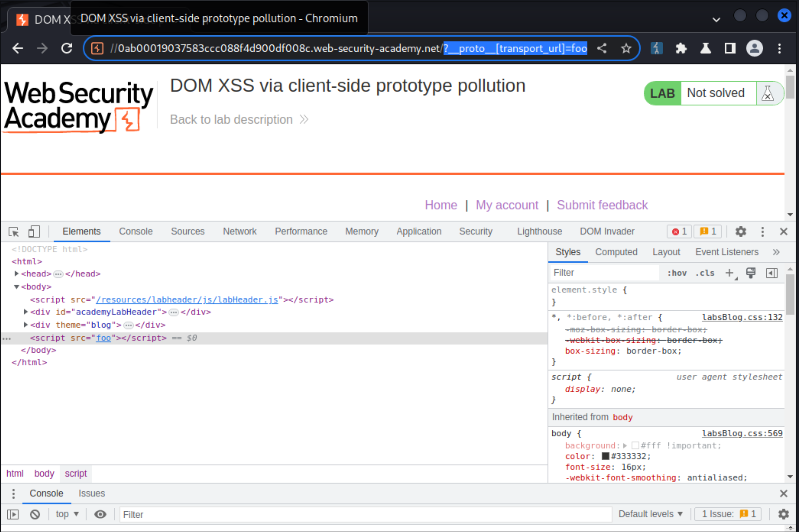Open the user profile avatar
799x532 pixels.
[755, 48]
